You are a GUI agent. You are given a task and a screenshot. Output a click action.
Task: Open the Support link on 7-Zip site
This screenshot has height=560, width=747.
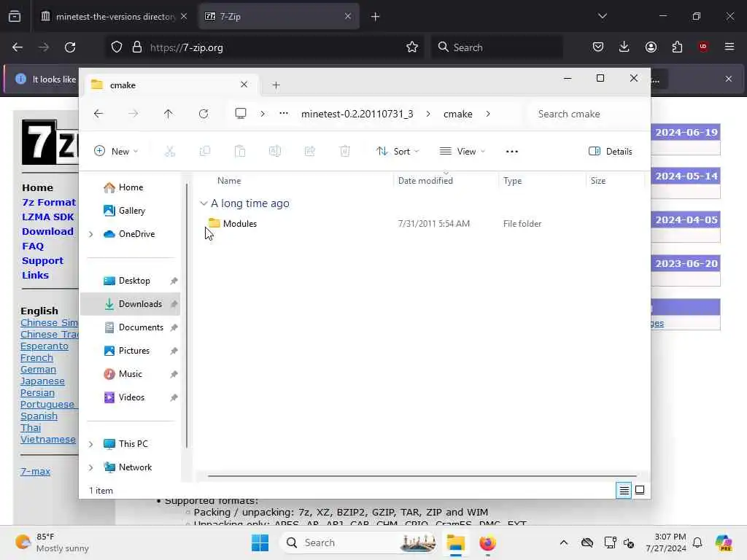coord(42,261)
